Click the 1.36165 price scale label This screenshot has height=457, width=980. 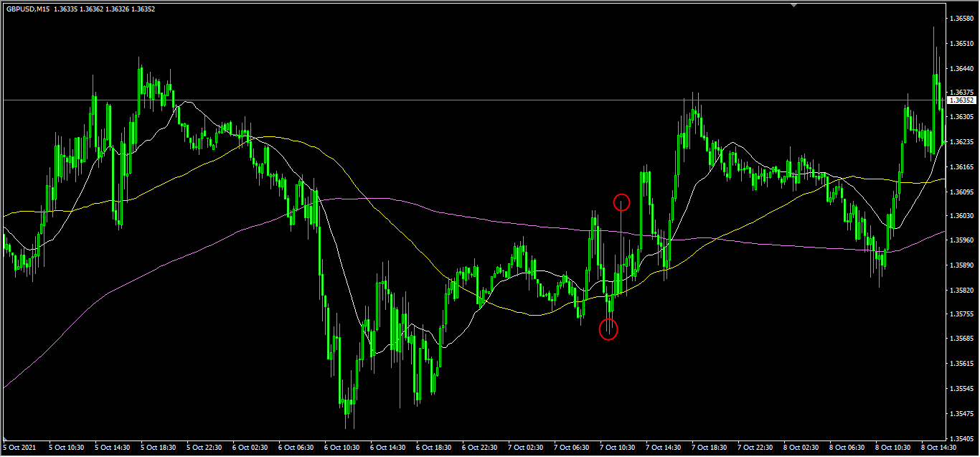point(961,167)
